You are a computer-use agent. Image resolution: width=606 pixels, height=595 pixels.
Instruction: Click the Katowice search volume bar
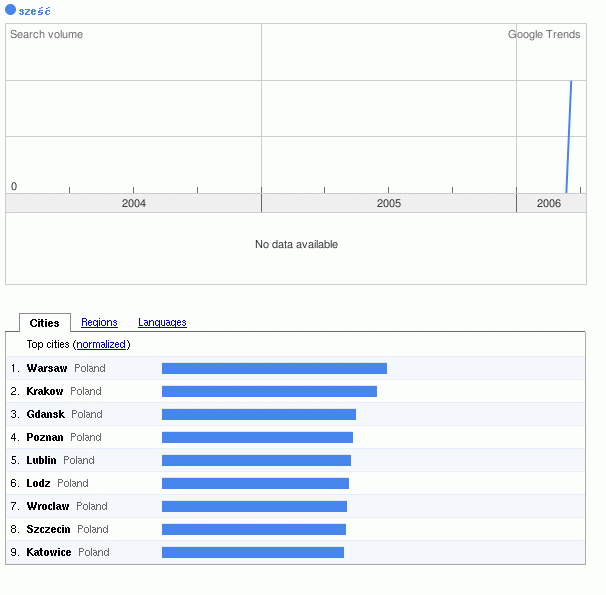tap(252, 553)
